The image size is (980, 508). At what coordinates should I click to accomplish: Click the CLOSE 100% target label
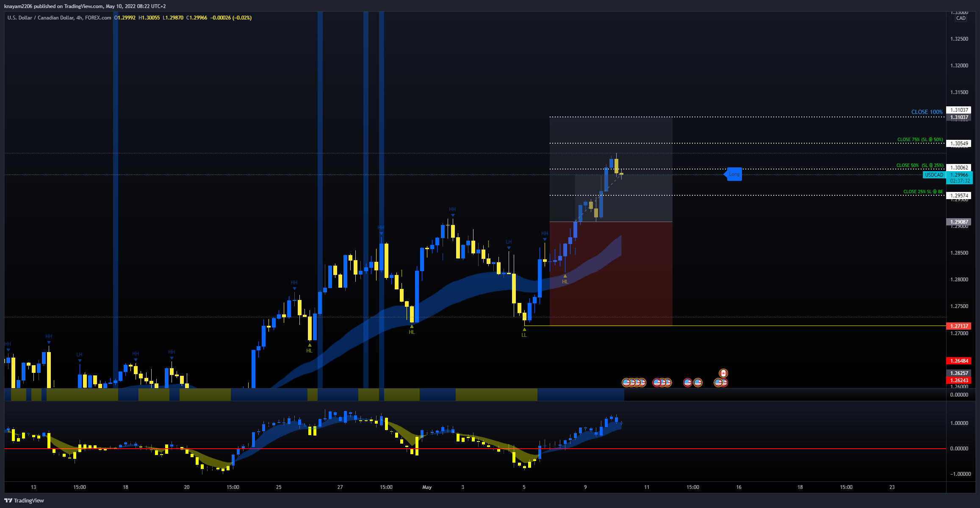pos(927,112)
